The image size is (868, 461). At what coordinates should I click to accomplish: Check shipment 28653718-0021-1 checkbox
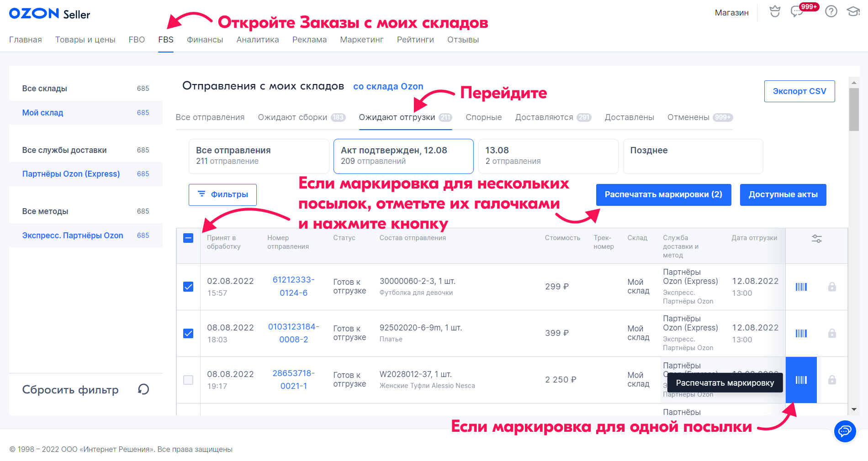188,380
